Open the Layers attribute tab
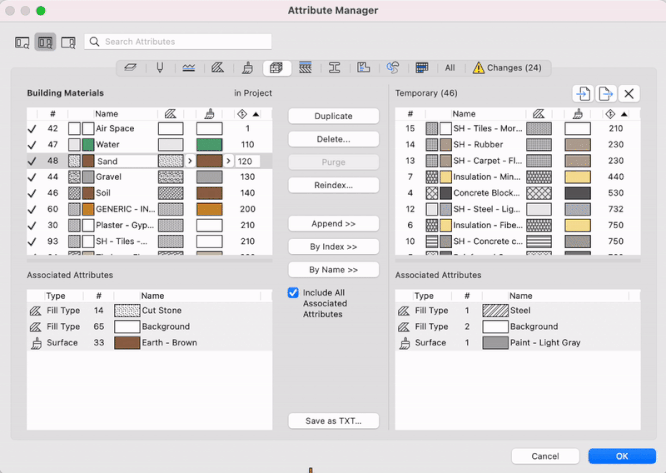The height and width of the screenshot is (473, 666). [130, 68]
